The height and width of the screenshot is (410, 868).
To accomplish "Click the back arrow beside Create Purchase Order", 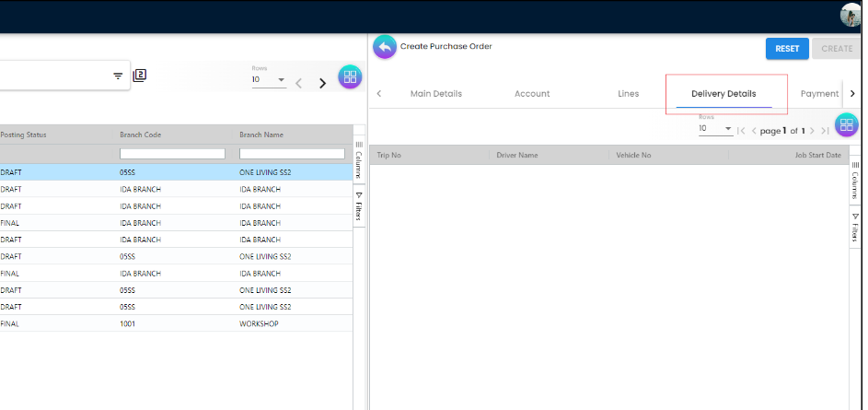I will pyautogui.click(x=385, y=47).
